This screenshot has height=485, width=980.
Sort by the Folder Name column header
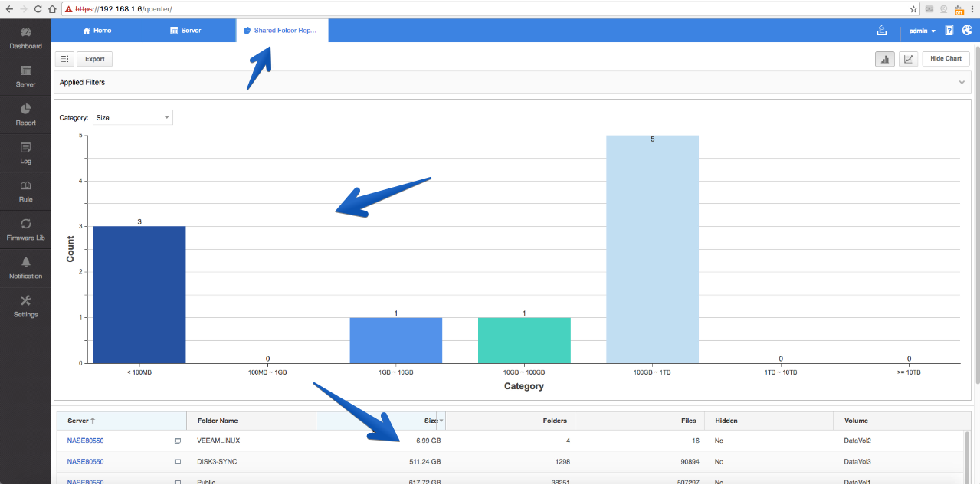click(x=251, y=421)
